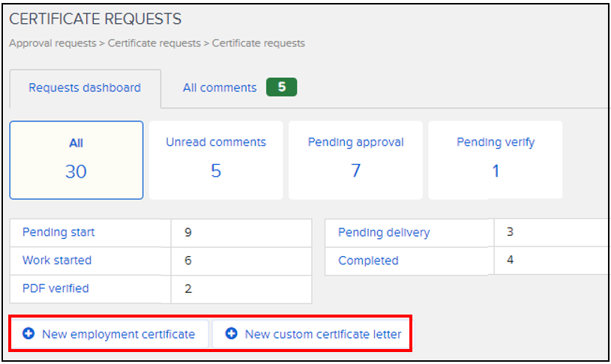This screenshot has height=364, width=611.
Task: Click the Pending start status link
Action: 58,232
